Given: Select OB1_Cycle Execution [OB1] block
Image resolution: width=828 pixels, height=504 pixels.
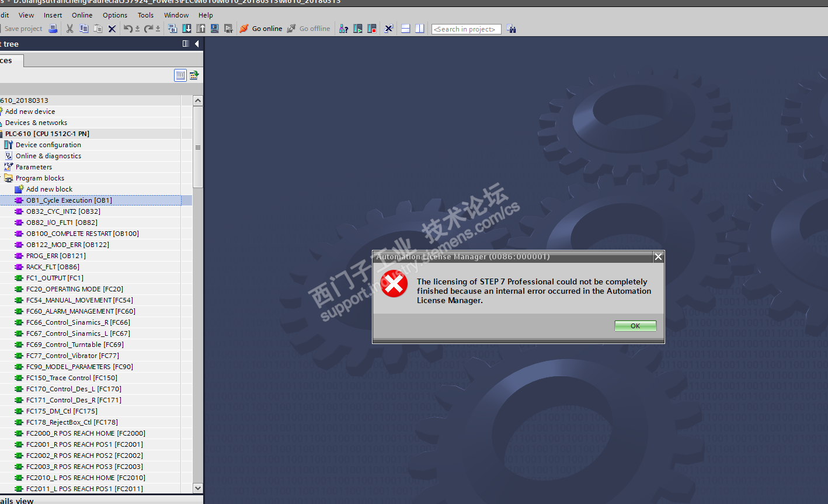Looking at the screenshot, I should [69, 200].
